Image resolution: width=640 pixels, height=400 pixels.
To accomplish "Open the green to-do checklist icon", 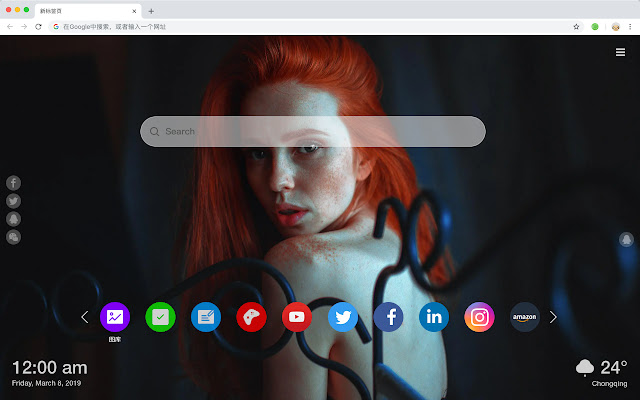I will pos(160,317).
